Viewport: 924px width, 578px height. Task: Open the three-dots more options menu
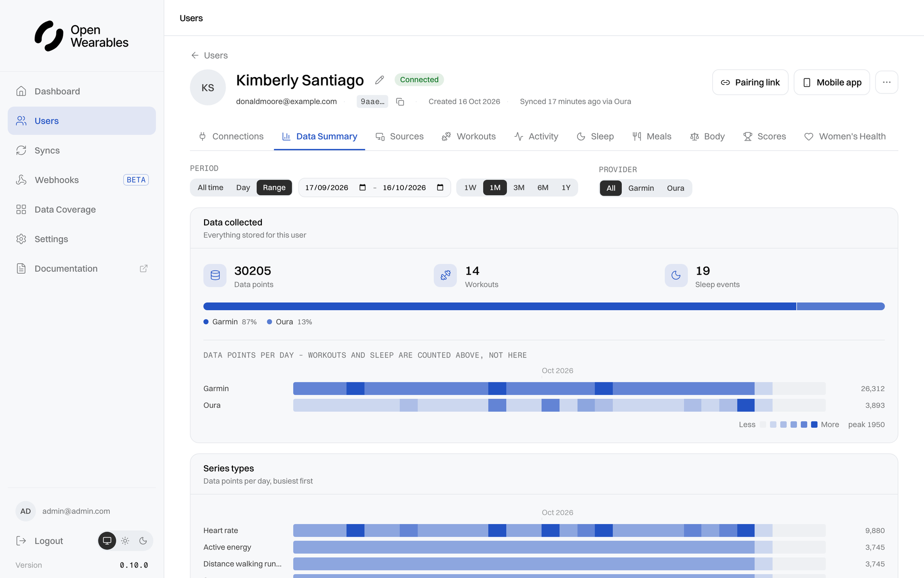point(886,82)
